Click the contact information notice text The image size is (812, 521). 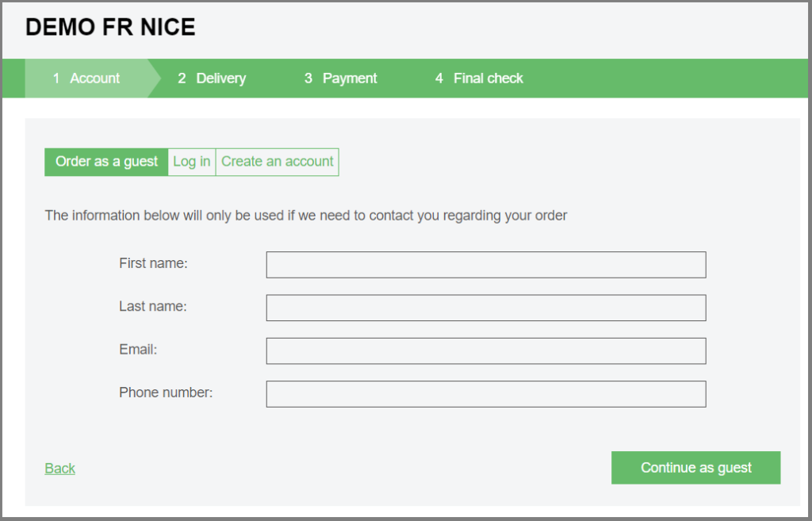[x=305, y=216]
